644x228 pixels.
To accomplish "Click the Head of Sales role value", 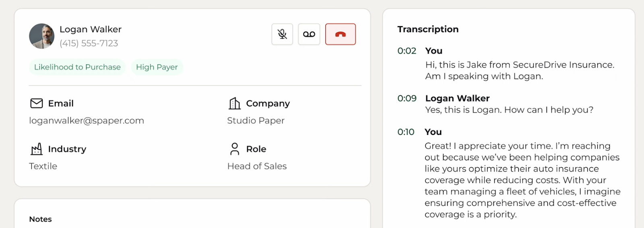I will 257,166.
